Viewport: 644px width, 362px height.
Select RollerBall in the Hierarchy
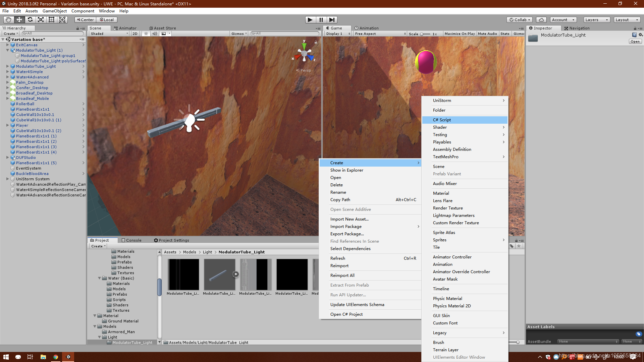click(x=25, y=104)
